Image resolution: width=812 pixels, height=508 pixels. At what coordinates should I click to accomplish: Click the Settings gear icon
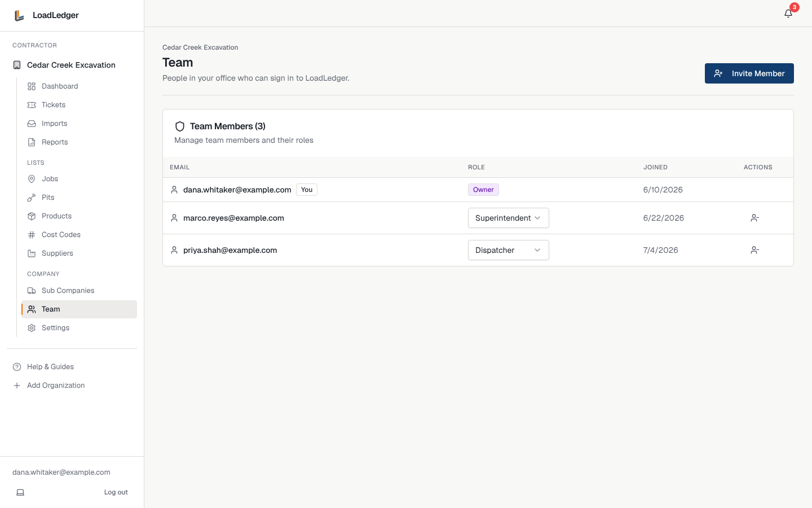(32, 328)
